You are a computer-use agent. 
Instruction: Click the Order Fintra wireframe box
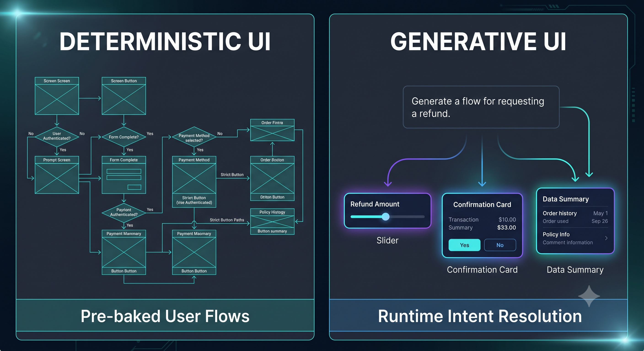pyautogui.click(x=272, y=130)
